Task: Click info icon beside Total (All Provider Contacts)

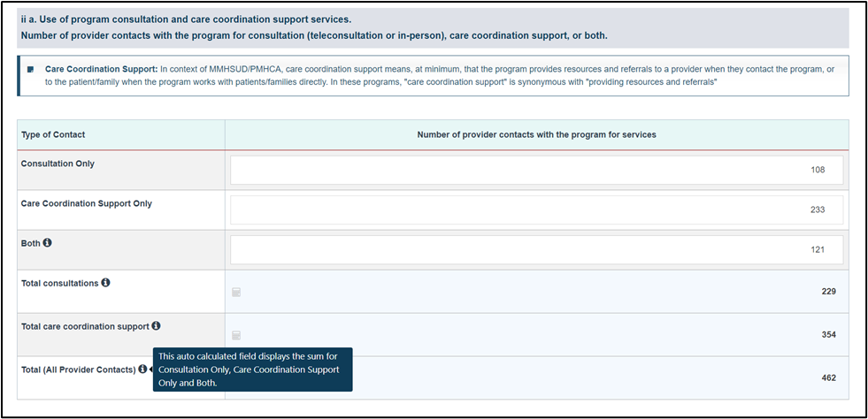Action: (x=142, y=369)
